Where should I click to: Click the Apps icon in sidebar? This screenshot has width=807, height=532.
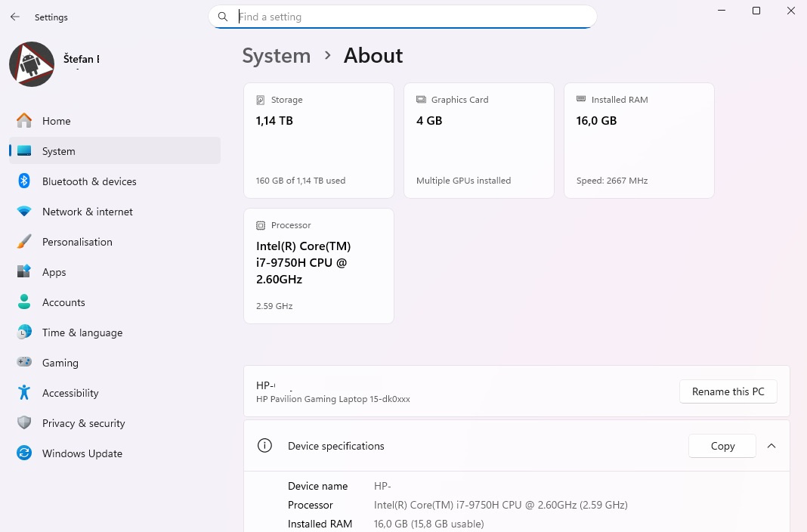point(24,271)
